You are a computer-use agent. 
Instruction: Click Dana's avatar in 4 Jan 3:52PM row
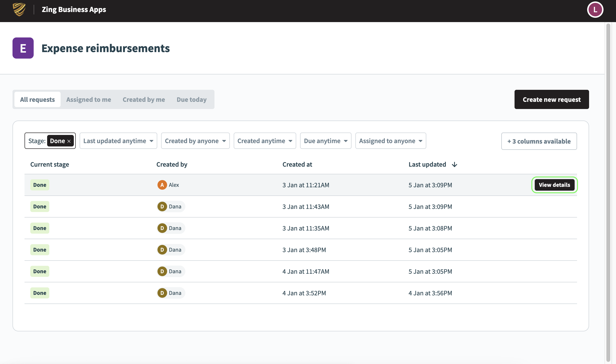point(162,293)
